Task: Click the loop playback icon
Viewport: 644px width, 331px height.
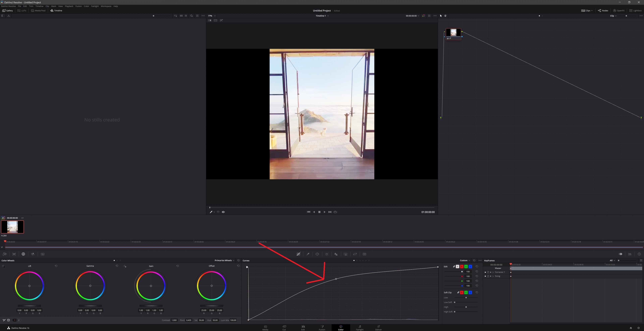Action: 335,212
